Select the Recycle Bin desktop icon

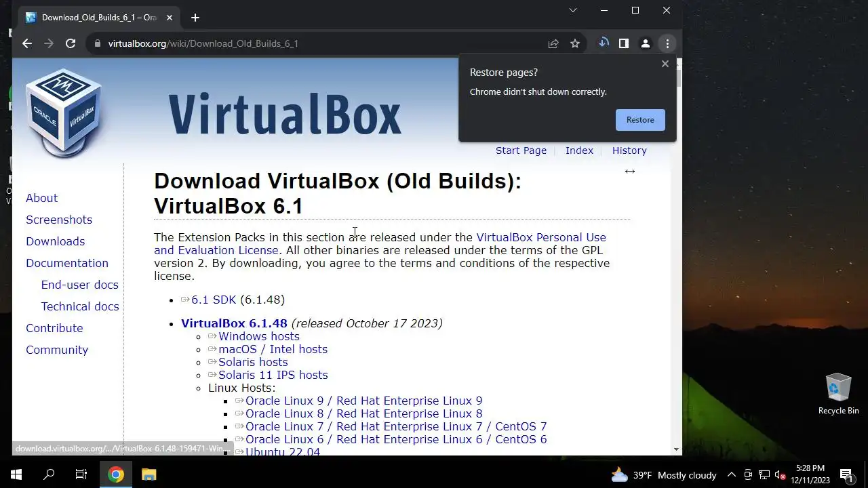click(839, 393)
